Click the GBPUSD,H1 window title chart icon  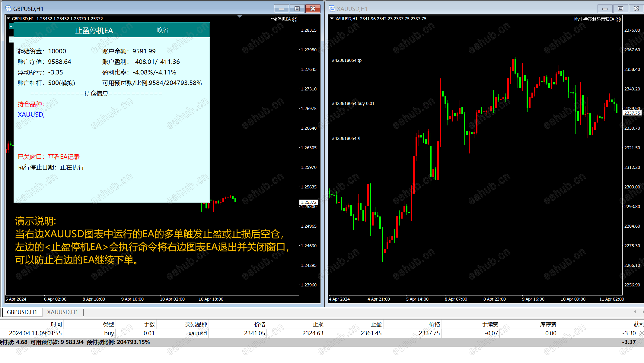pyautogui.click(x=8, y=8)
